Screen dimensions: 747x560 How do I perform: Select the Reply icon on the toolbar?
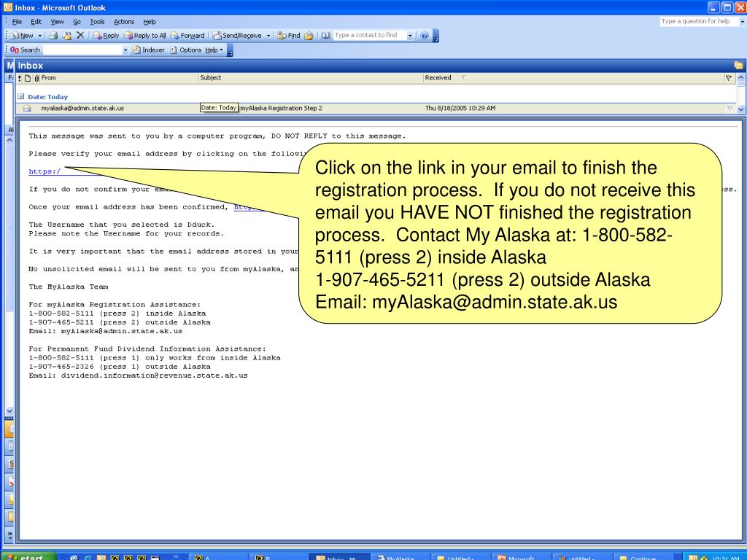pos(104,34)
